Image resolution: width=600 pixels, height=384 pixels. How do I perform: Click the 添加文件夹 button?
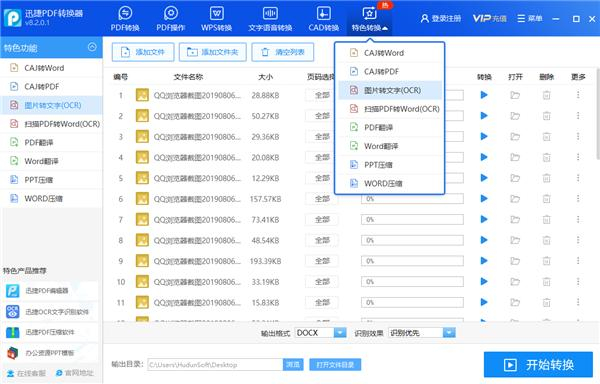tap(213, 52)
